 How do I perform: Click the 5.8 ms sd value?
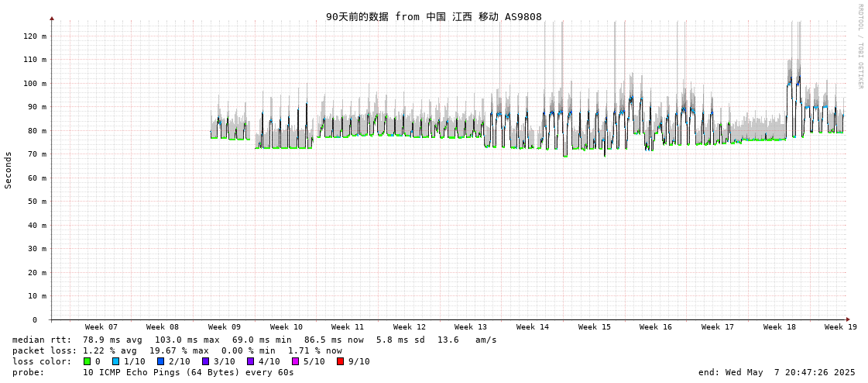[x=401, y=340]
